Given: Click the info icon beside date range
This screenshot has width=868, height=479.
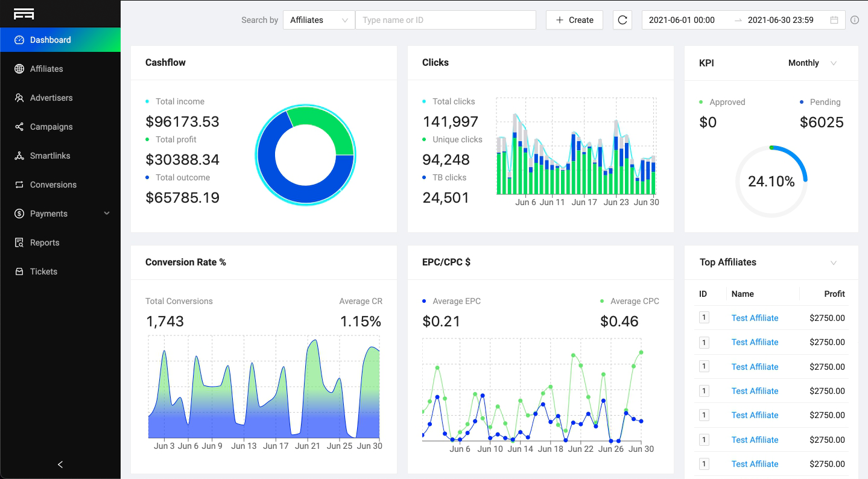Looking at the screenshot, I should point(855,20).
